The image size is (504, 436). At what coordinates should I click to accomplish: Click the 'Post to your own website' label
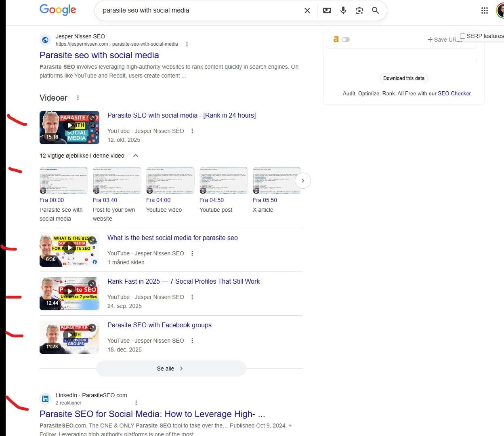click(x=114, y=214)
